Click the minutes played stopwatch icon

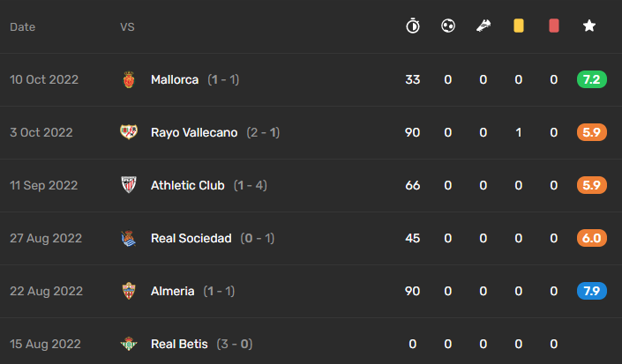click(413, 26)
